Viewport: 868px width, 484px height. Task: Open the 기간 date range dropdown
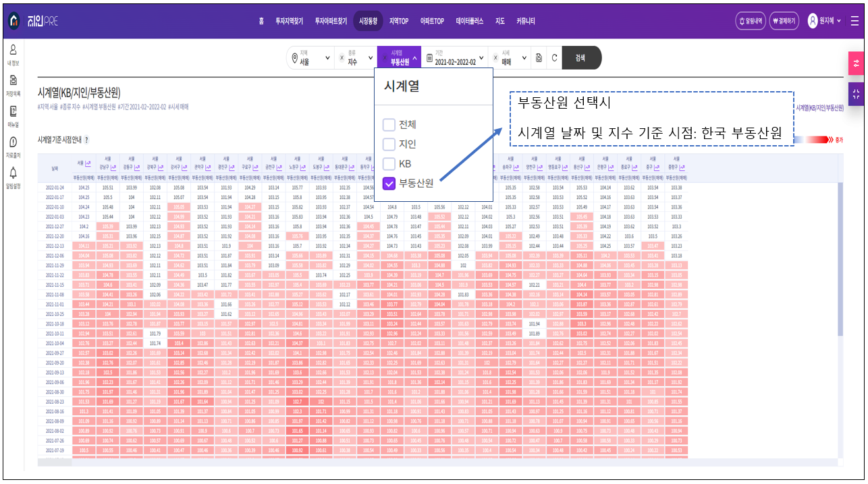click(456, 58)
